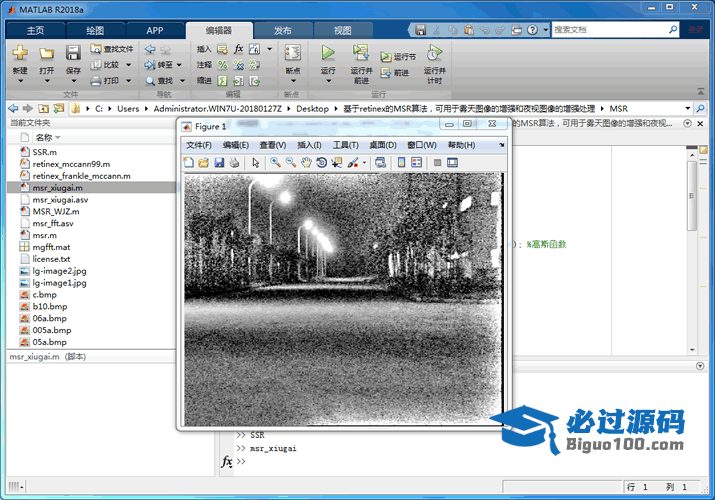Select 06a.bmp in the file list

[x=49, y=318]
